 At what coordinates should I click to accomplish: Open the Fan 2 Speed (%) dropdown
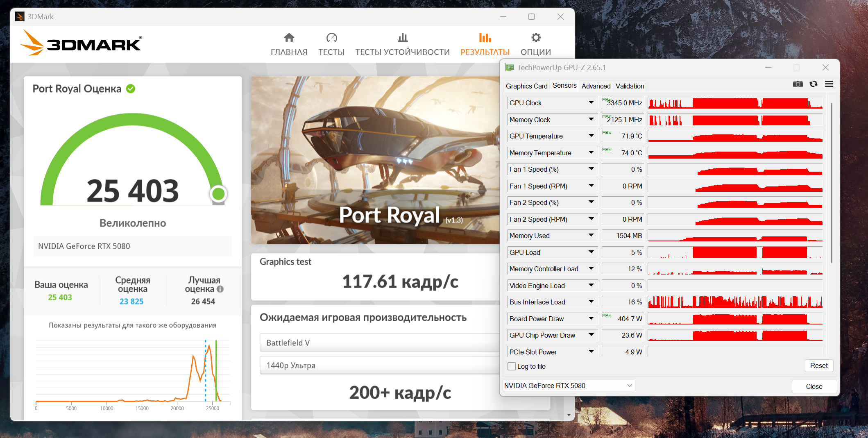(x=591, y=202)
